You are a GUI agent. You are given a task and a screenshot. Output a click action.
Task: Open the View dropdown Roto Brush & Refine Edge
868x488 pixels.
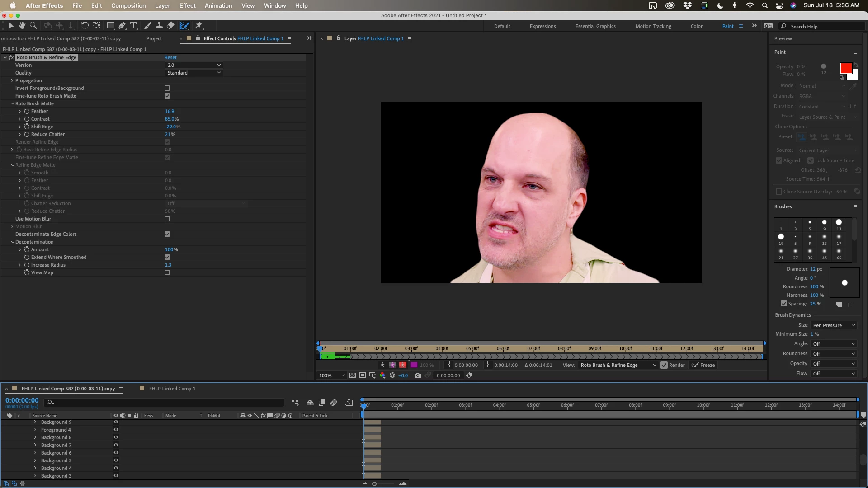click(x=618, y=365)
